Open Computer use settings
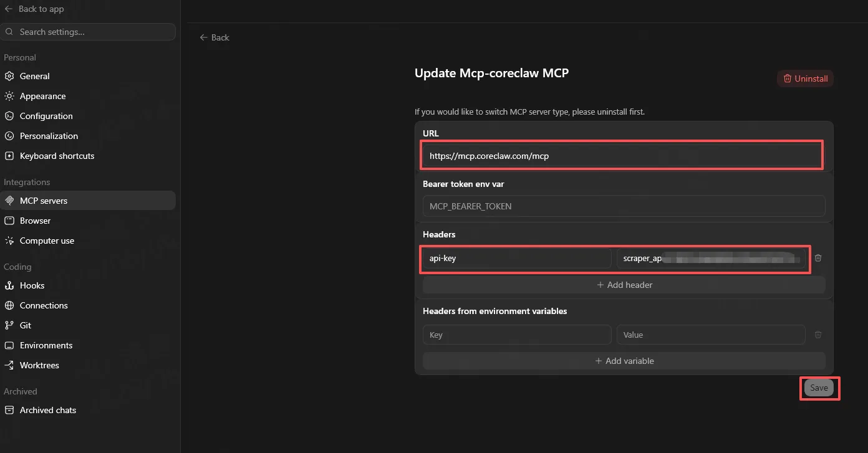The image size is (868, 453). 88,241
